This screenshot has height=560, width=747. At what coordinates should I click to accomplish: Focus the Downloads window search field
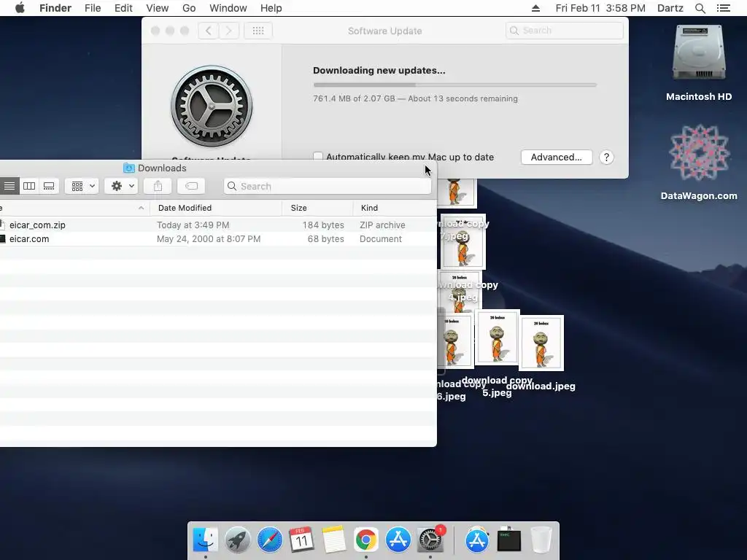point(328,186)
